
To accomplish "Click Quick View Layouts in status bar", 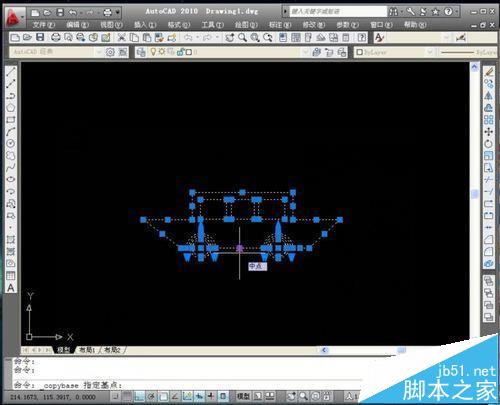I will (x=258, y=396).
